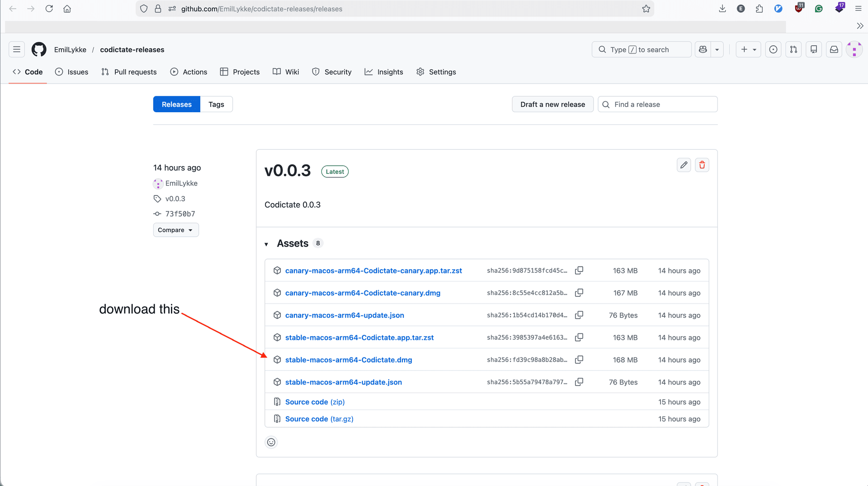Click the delete release trash icon
Screen dimensions: 868x486
click(702, 165)
